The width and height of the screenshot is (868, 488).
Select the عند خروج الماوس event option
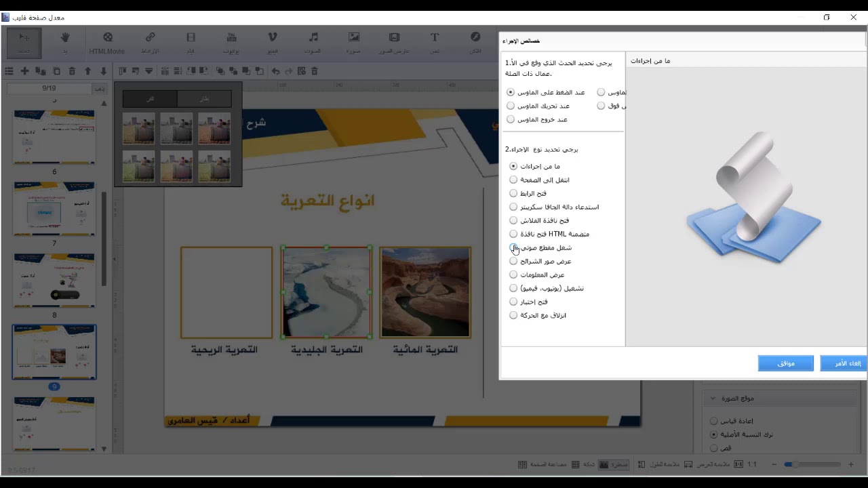(537, 119)
